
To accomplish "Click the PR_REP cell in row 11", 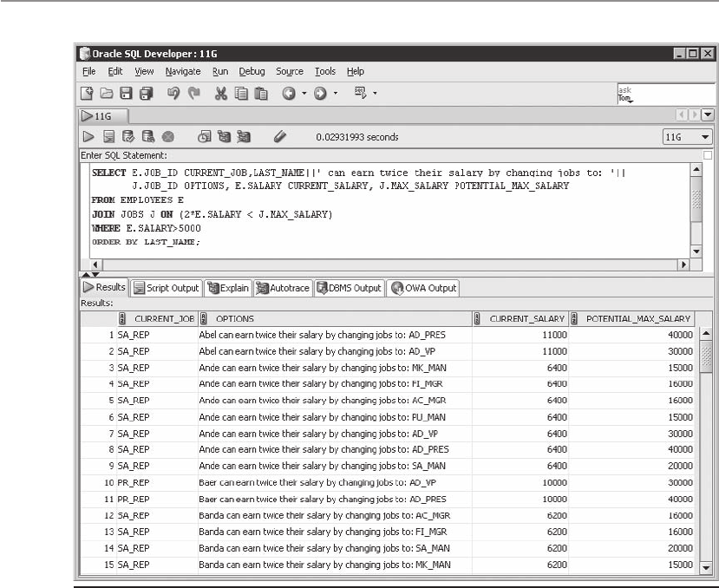I will pos(156,499).
